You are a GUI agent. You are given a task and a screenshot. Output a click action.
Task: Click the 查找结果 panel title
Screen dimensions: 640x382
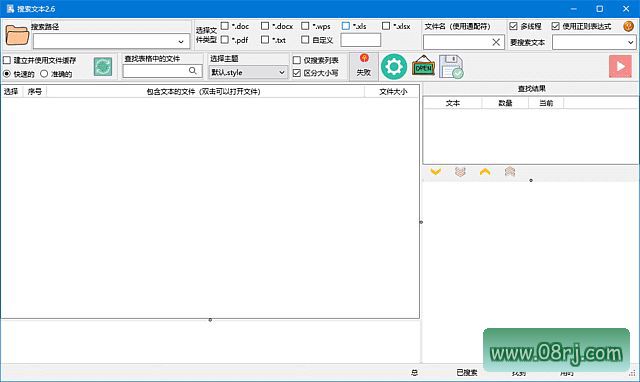click(531, 89)
